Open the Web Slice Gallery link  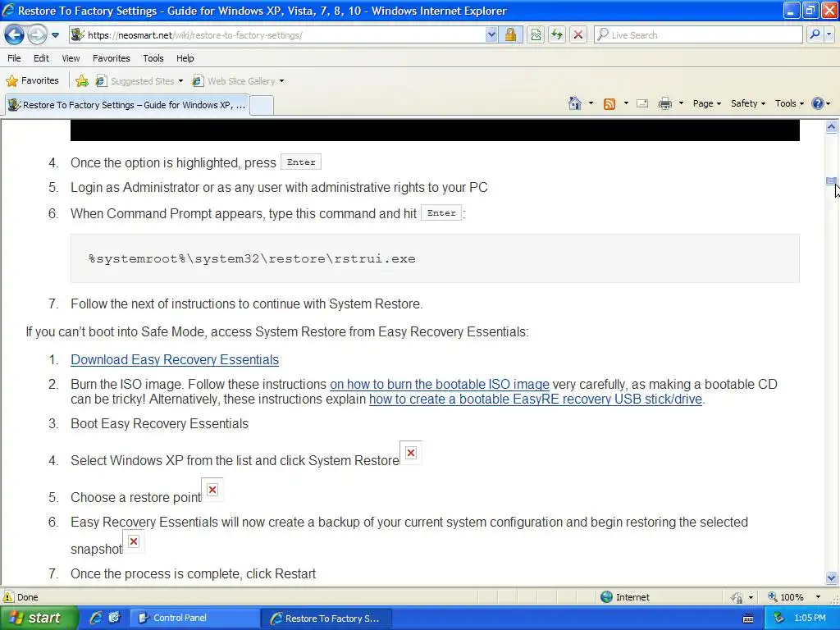(x=238, y=81)
